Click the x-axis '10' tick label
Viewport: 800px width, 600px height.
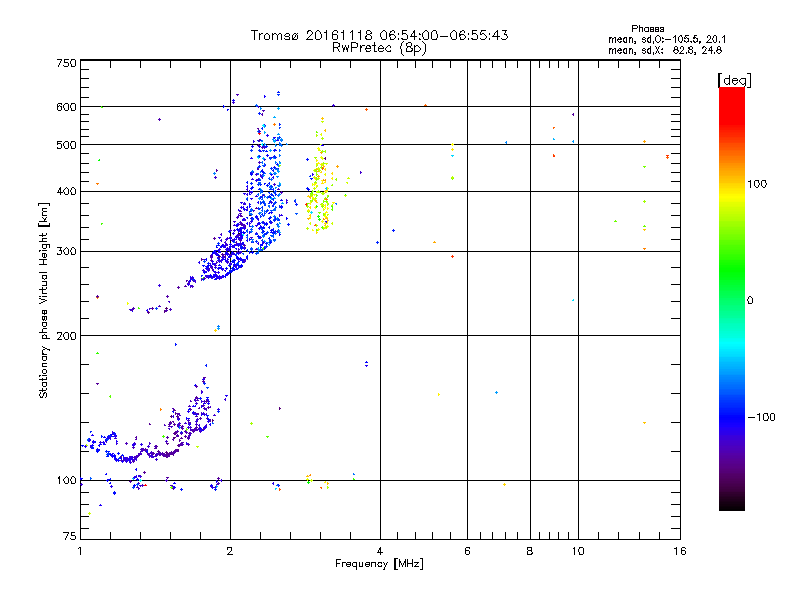pyautogui.click(x=578, y=551)
